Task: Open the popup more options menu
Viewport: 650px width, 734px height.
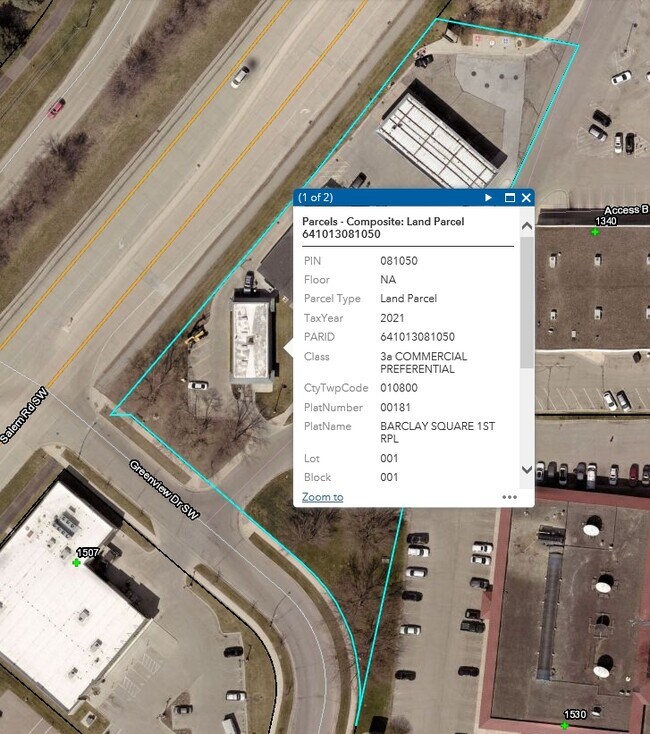Action: (x=510, y=497)
